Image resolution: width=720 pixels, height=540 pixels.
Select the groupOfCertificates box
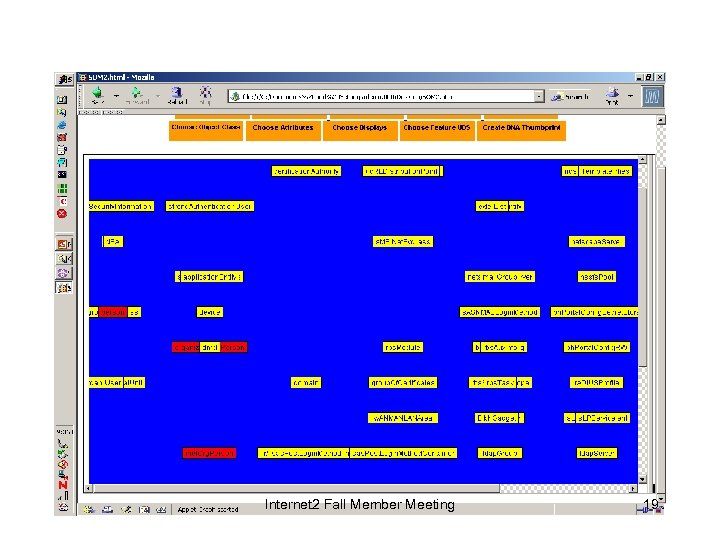403,382
